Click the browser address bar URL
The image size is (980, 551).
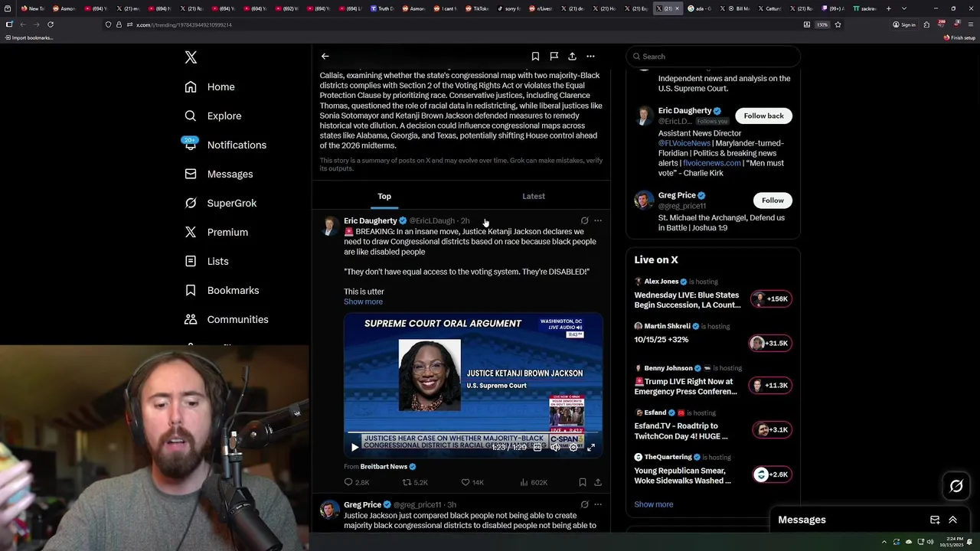184,25
